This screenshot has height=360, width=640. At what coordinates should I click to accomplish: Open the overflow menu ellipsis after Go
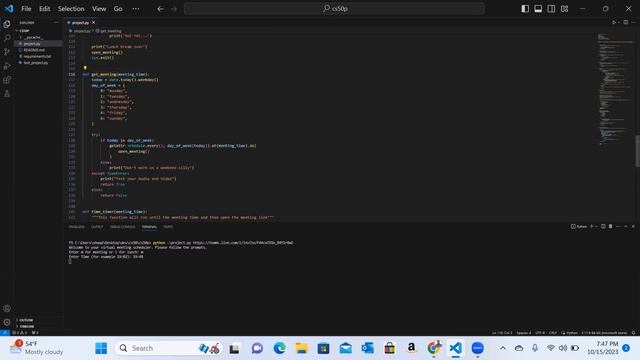pyautogui.click(x=136, y=9)
